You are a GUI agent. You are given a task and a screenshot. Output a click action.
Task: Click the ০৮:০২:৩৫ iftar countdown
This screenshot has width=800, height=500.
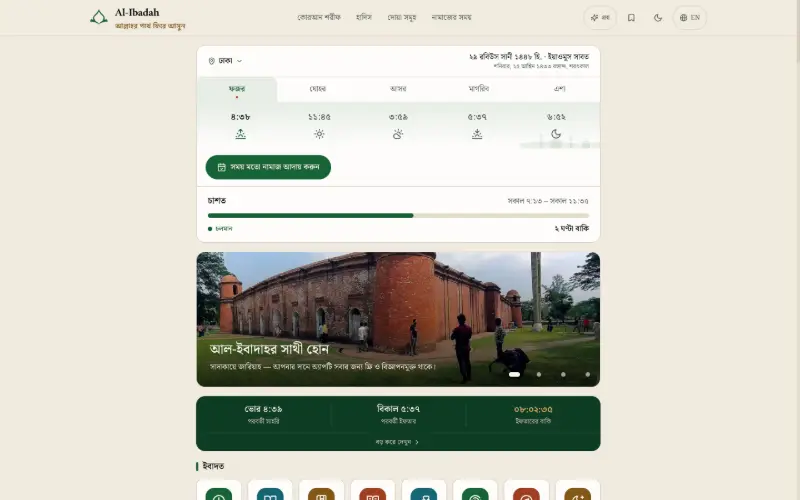(x=533, y=409)
